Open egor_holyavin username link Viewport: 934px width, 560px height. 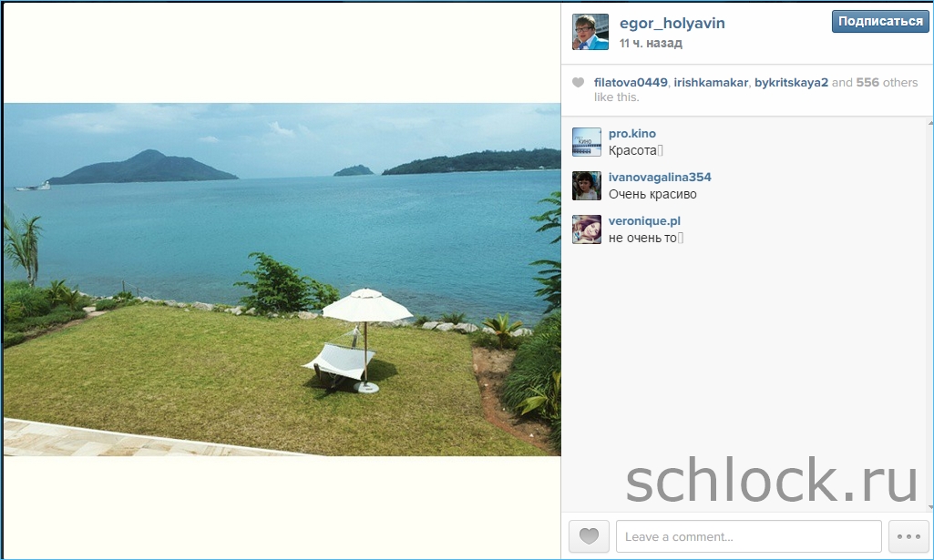[672, 23]
